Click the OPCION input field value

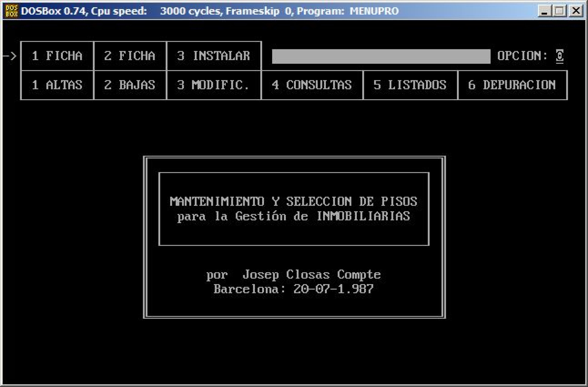click(x=560, y=56)
